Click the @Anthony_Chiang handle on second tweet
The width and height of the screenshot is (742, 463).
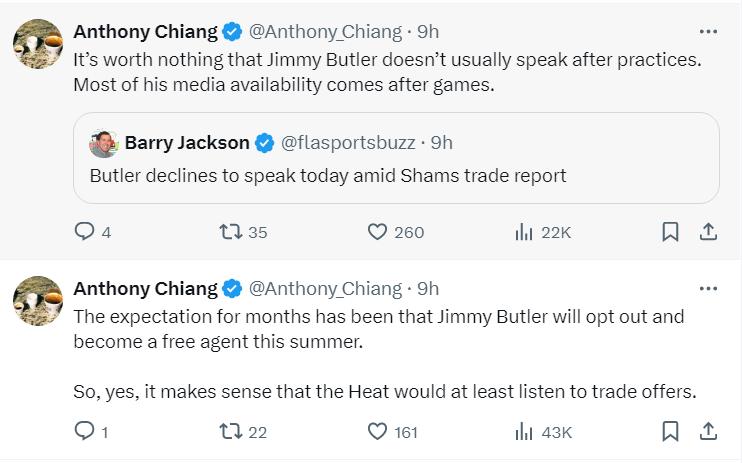click(324, 288)
